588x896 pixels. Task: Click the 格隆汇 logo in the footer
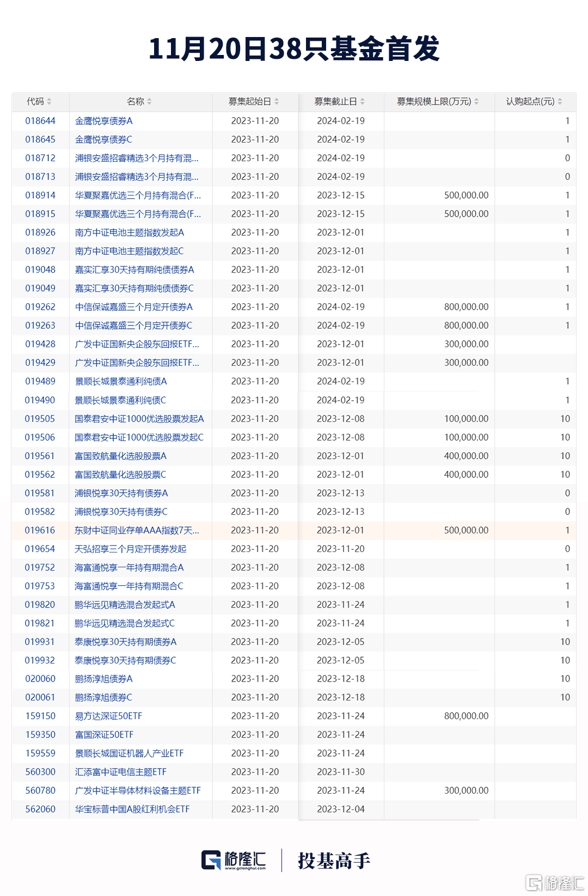234,860
